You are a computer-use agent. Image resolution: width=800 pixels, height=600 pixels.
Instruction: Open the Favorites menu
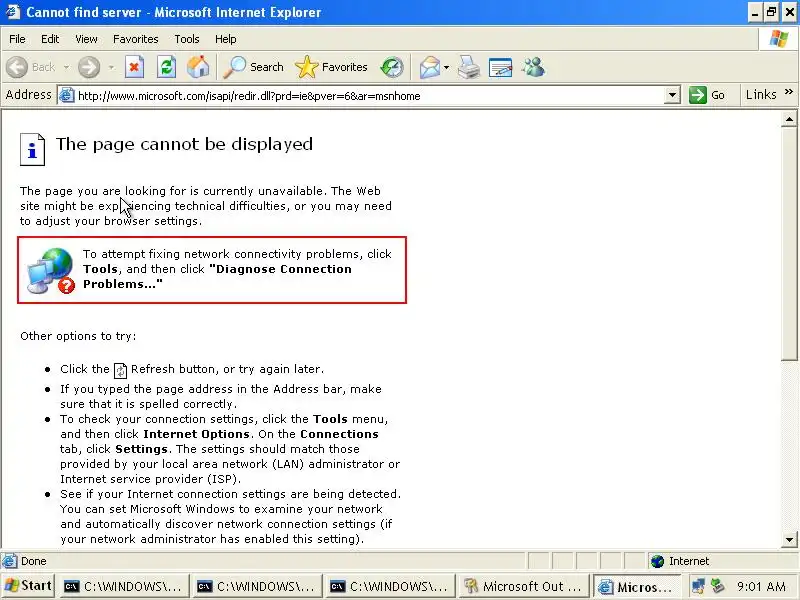[136, 39]
